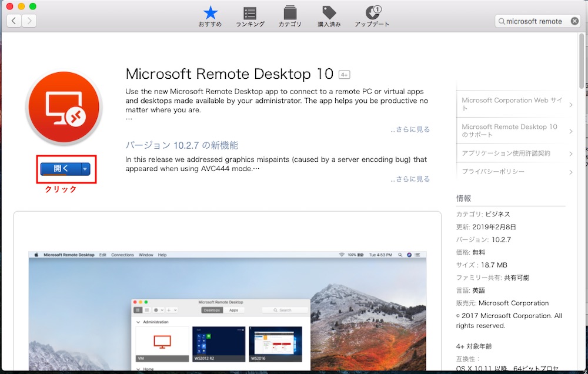The image size is (588, 374).
Task: Click the 言語 英語 language text
Action: coord(470,290)
